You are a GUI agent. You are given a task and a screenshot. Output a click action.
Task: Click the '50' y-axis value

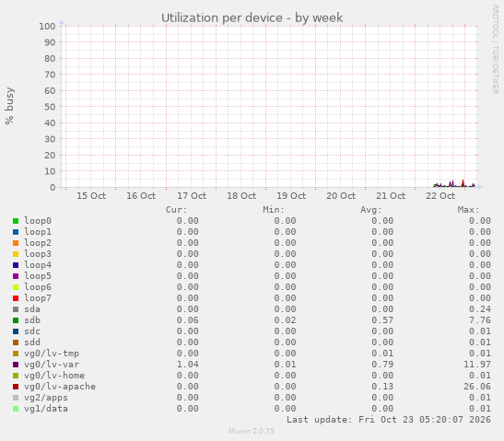tap(50, 107)
